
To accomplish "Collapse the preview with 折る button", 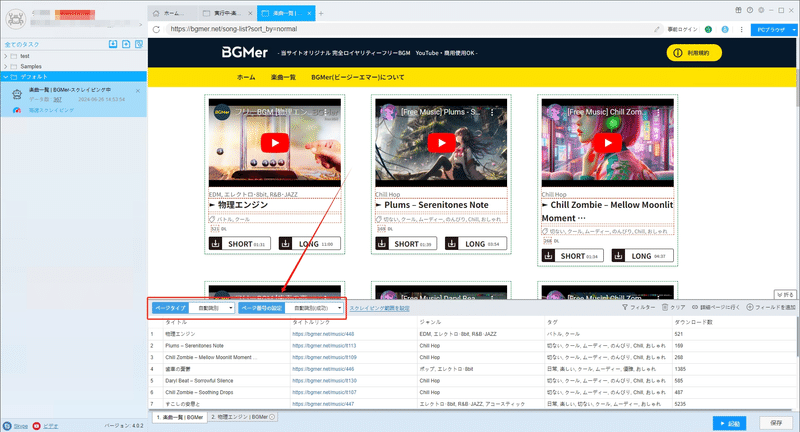I will pos(785,295).
